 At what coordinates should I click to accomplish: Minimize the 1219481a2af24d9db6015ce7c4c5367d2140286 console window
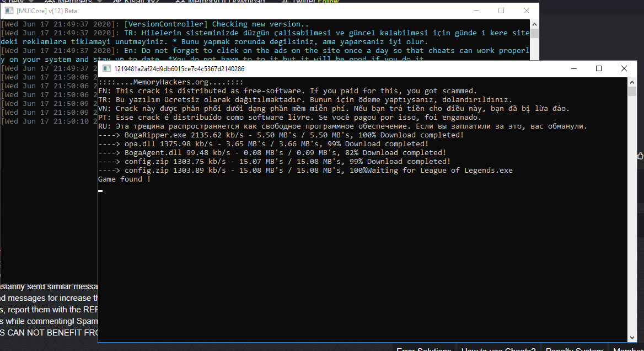(x=574, y=68)
